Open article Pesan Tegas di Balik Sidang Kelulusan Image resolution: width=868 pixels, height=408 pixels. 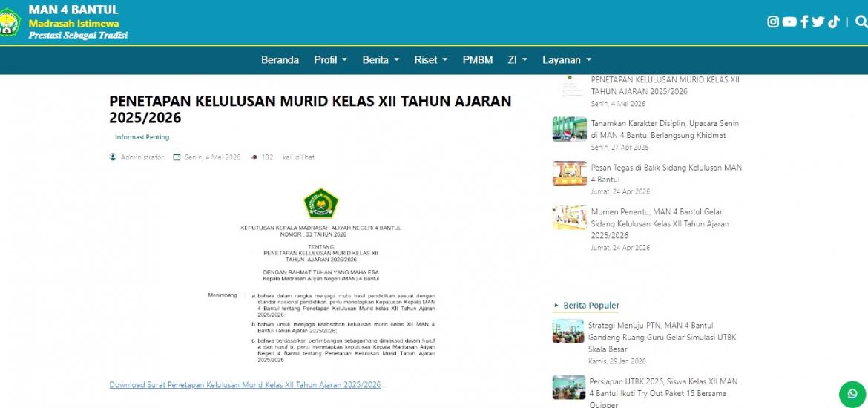pyautogui.click(x=666, y=174)
